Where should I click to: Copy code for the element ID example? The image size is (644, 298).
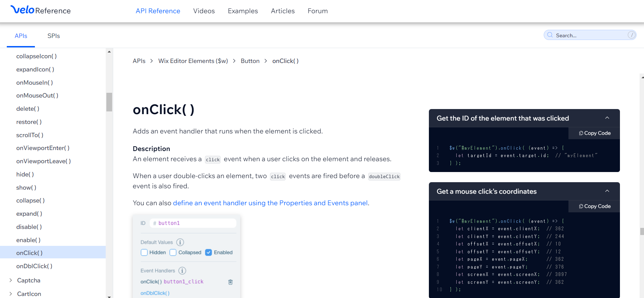[595, 133]
